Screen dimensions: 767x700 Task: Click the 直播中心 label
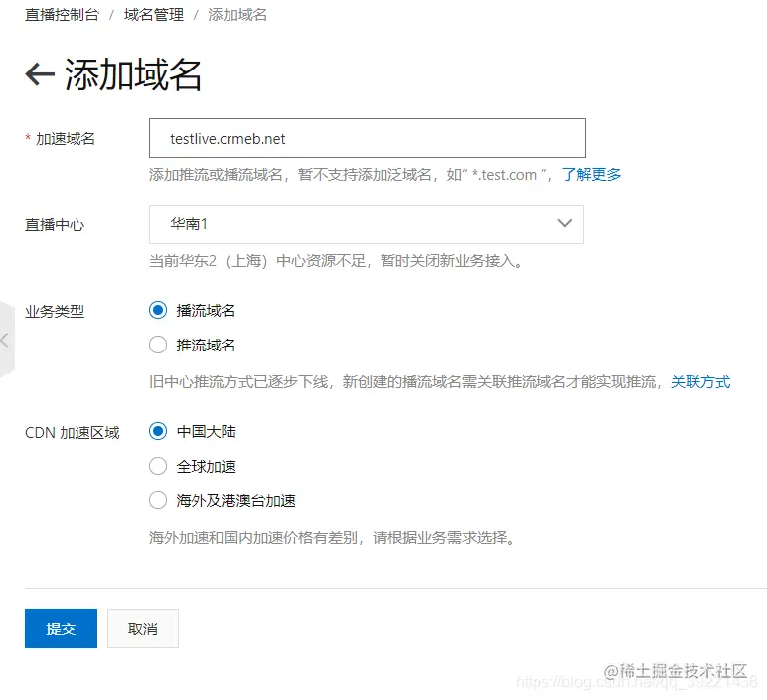pos(55,224)
